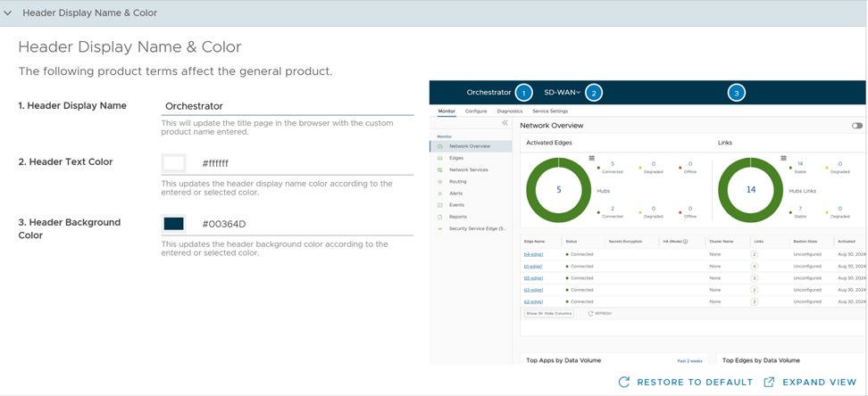
Task: Switch to the Configure tab
Action: (x=476, y=111)
